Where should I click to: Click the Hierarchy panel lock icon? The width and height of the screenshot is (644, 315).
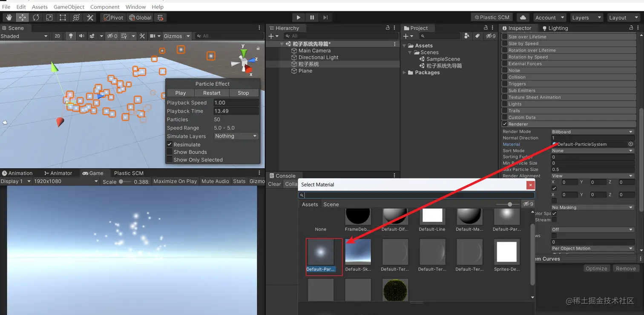click(x=388, y=28)
